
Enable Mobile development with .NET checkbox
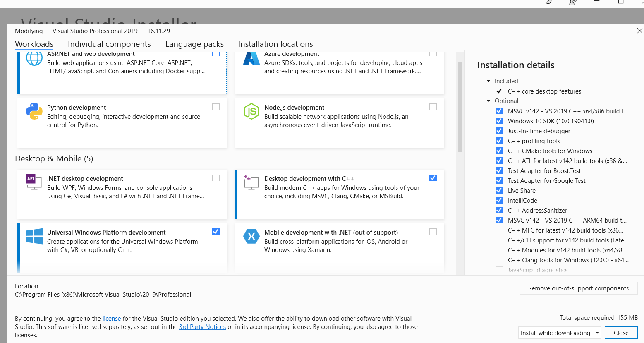pos(433,232)
